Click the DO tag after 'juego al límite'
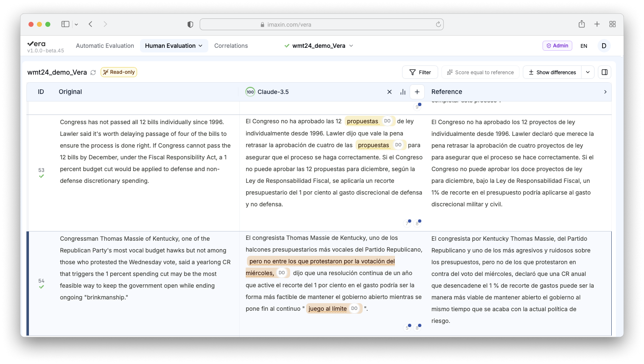Viewport: 644px width, 364px height. point(354,309)
